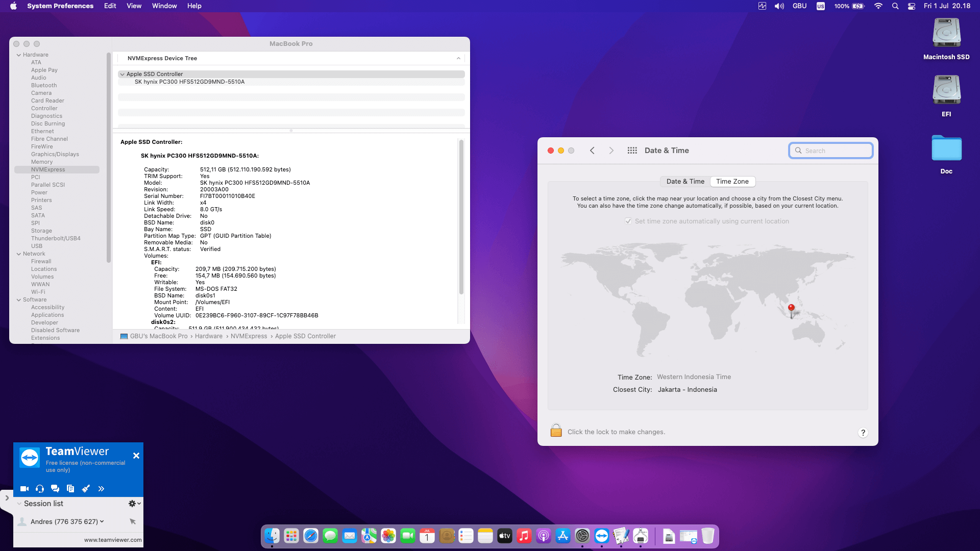Open the Edit menu
Screen dimensions: 980x551
110,6
